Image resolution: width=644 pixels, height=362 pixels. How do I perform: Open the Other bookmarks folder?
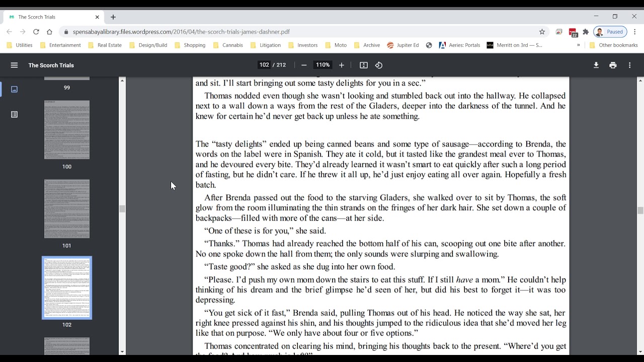coord(613,45)
